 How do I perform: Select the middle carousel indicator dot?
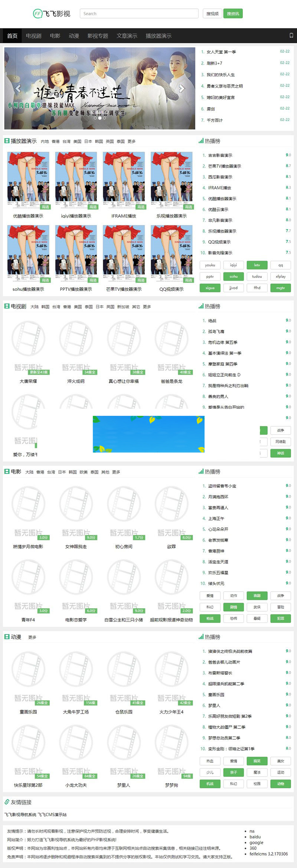click(x=99, y=118)
